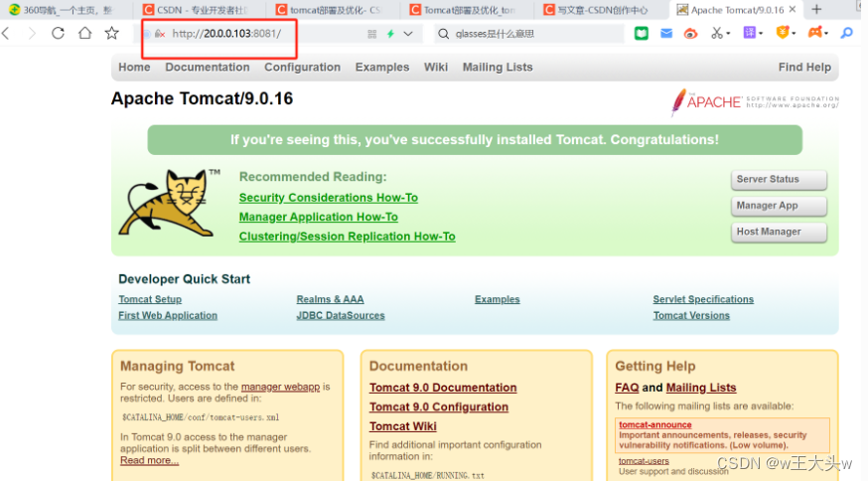
Task: Open the Tomcat Setup link
Action: pos(150,299)
